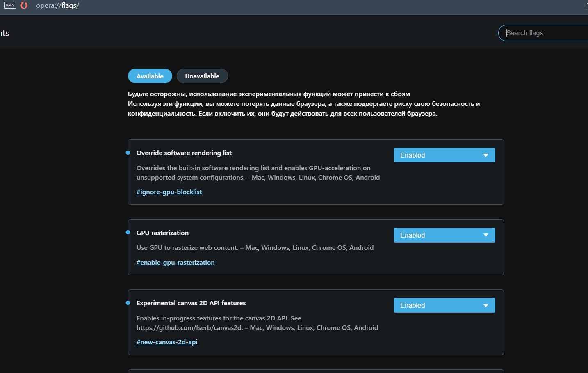Follow the #enable-gpu-rasterization link

point(175,262)
